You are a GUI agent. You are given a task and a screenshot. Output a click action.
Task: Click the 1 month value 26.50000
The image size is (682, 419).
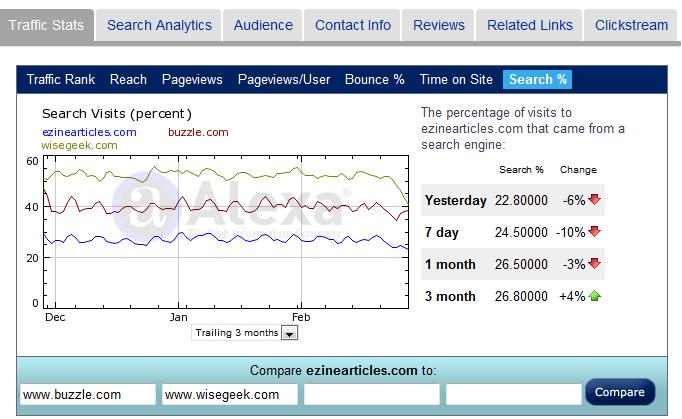[521, 264]
